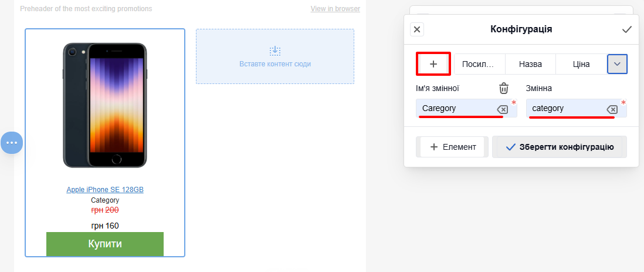Screen dimensions: 644x272
Task: Click the Елемент button
Action: pyautogui.click(x=452, y=147)
